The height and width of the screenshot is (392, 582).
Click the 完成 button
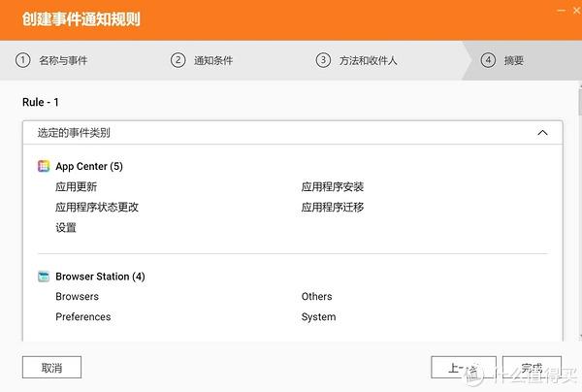[531, 368]
